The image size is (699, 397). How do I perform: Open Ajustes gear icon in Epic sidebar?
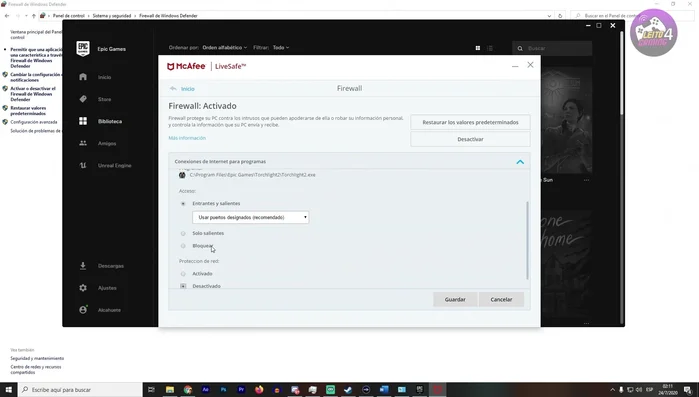click(x=83, y=288)
